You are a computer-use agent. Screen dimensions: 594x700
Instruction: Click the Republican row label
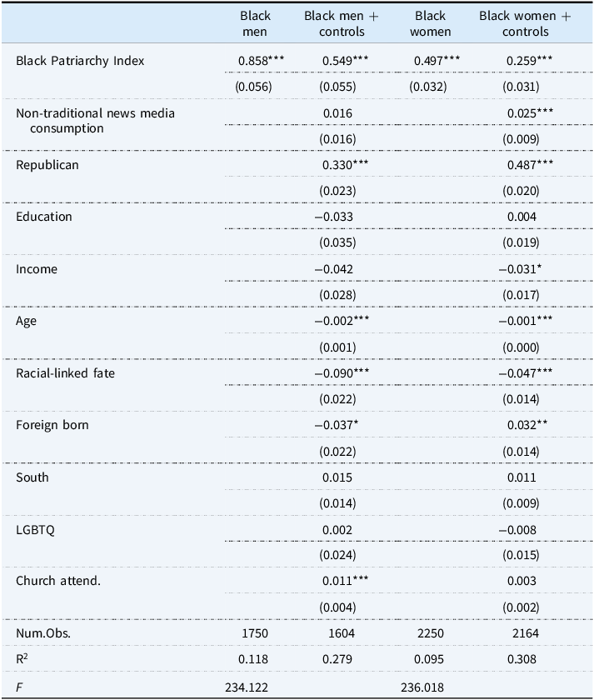pyautogui.click(x=47, y=165)
